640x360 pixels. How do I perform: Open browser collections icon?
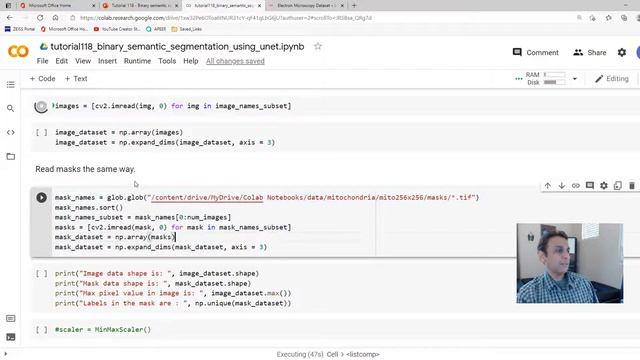(624, 18)
